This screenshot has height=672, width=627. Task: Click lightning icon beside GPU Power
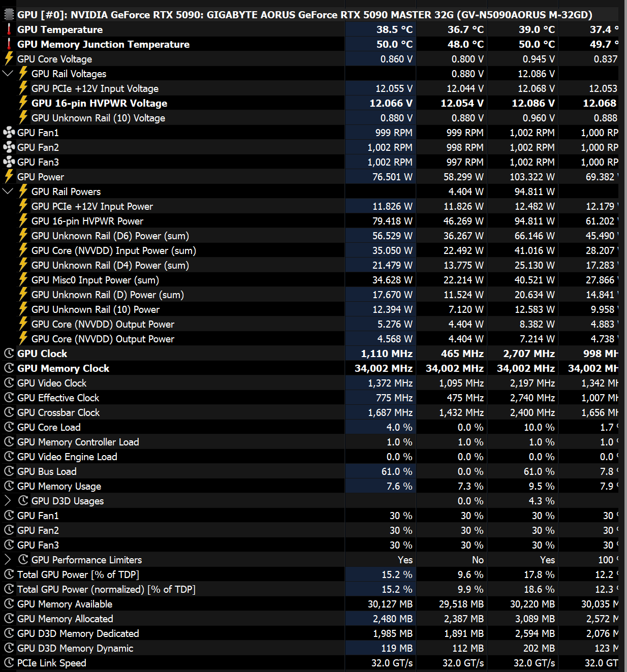(9, 177)
